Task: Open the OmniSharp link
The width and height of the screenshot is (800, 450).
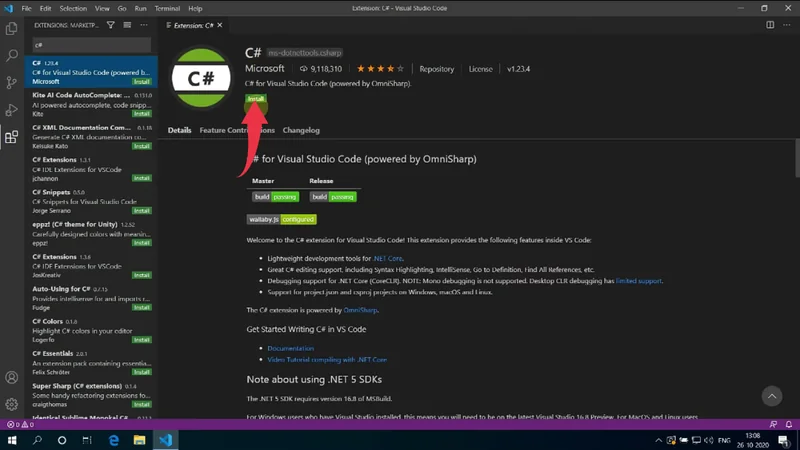Action: tap(363, 310)
